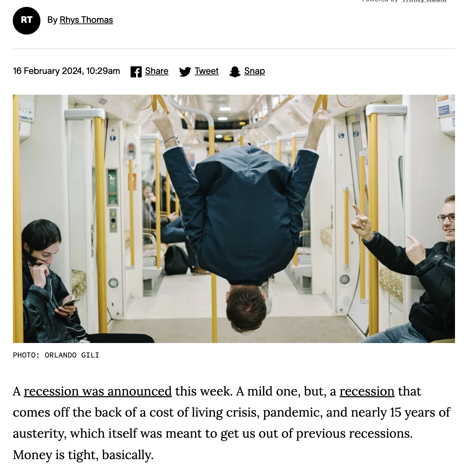
Task: Select the Tweet link
Action: click(x=207, y=71)
